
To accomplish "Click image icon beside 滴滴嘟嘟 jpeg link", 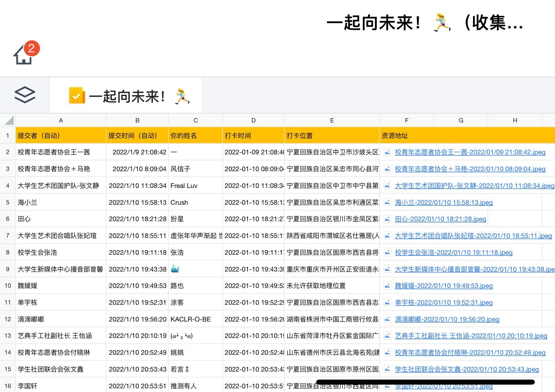I will click(387, 319).
